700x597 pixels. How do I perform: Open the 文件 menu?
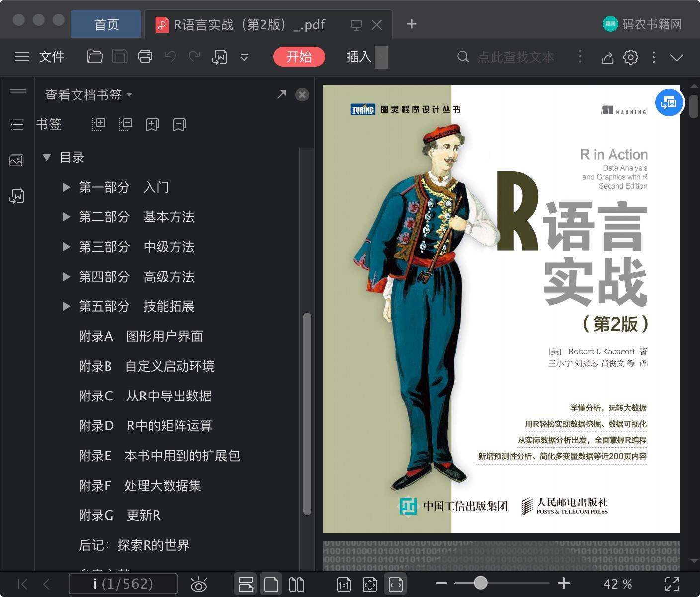pos(52,57)
